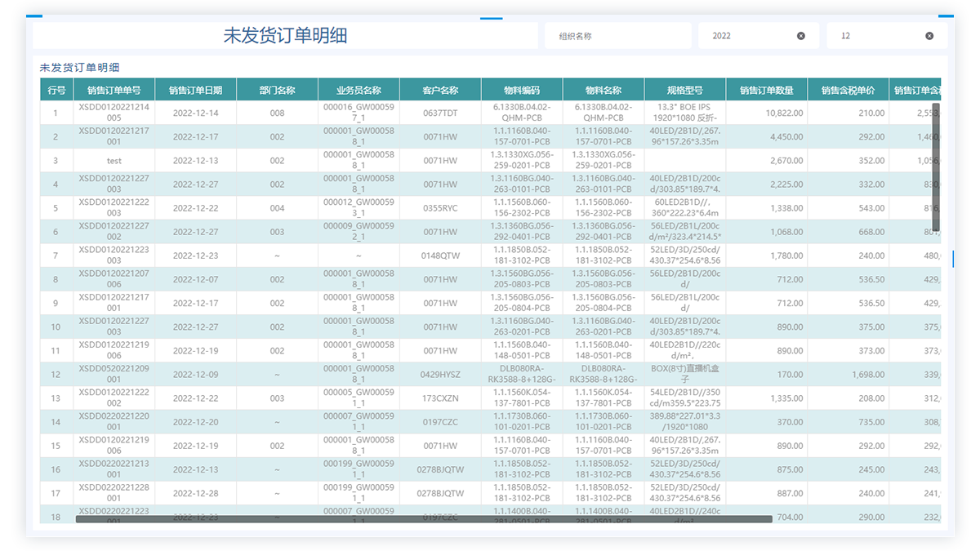
Task: Click the 行号 column header
Action: click(56, 91)
